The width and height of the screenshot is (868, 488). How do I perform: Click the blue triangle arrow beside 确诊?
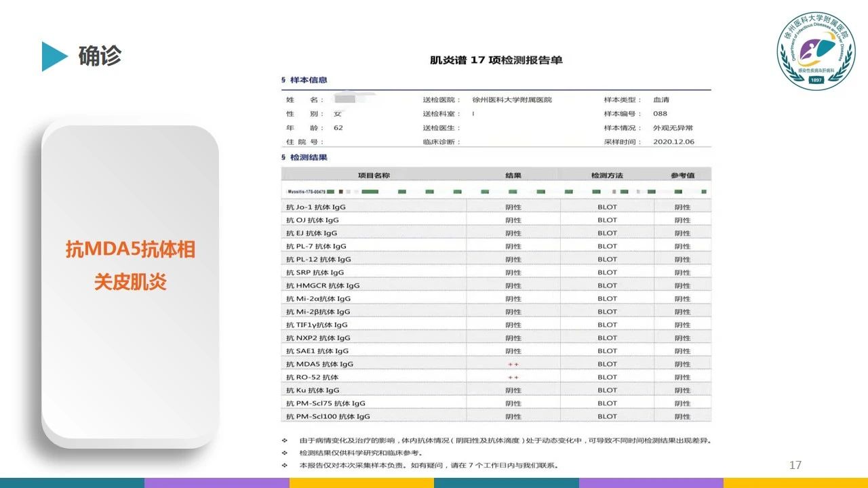(x=54, y=56)
